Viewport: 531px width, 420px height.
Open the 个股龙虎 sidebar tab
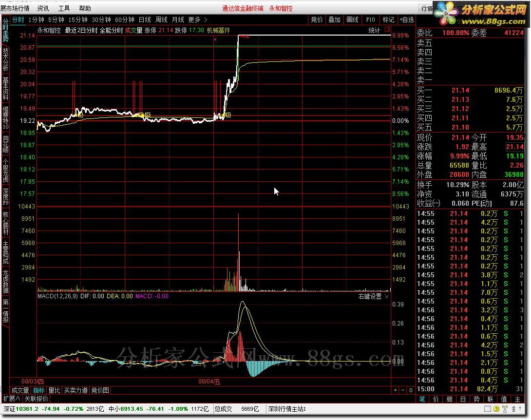tap(5, 171)
